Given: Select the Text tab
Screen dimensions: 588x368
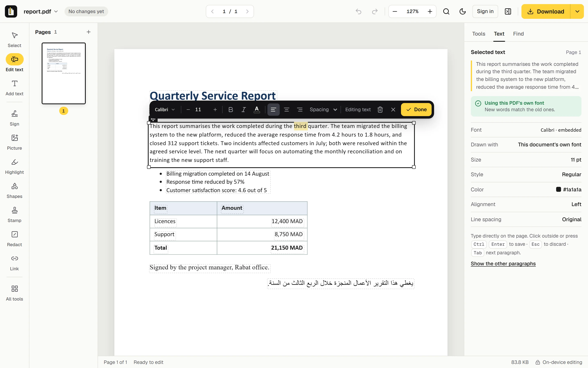Looking at the screenshot, I should point(499,34).
